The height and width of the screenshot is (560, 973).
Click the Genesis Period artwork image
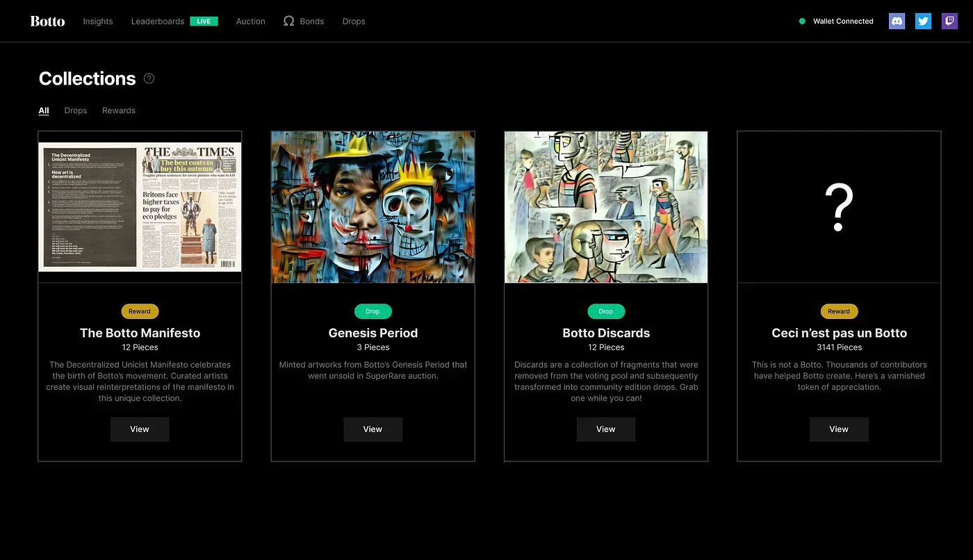point(373,207)
